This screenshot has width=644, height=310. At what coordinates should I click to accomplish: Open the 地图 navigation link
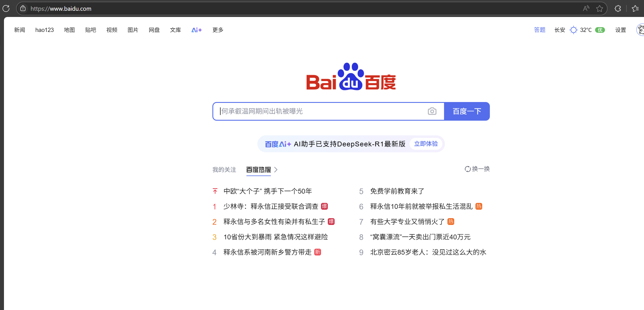click(69, 30)
